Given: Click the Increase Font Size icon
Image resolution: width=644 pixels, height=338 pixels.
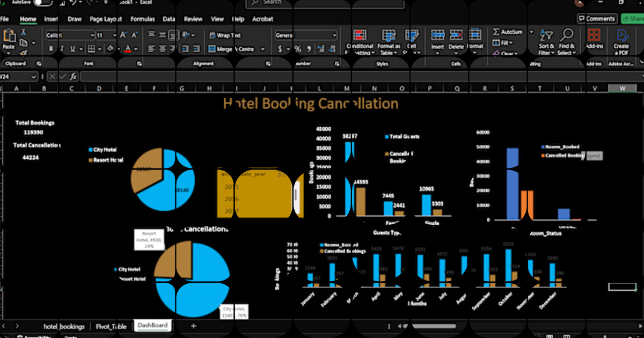Looking at the screenshot, I should point(123,35).
